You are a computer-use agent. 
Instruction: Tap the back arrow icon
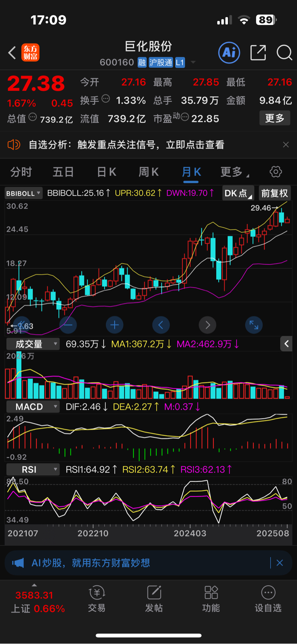tap(12, 53)
